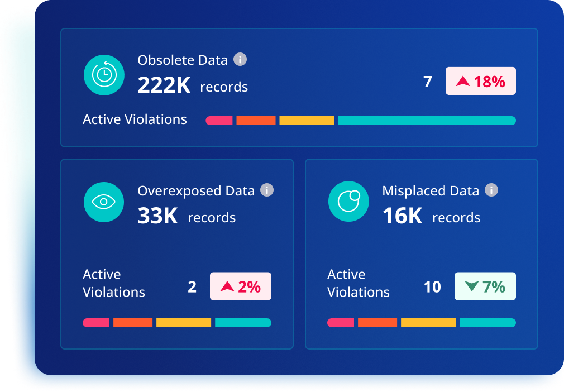564x392 pixels.
Task: Click the pink segment in Obsolete Data bar
Action: (219, 121)
